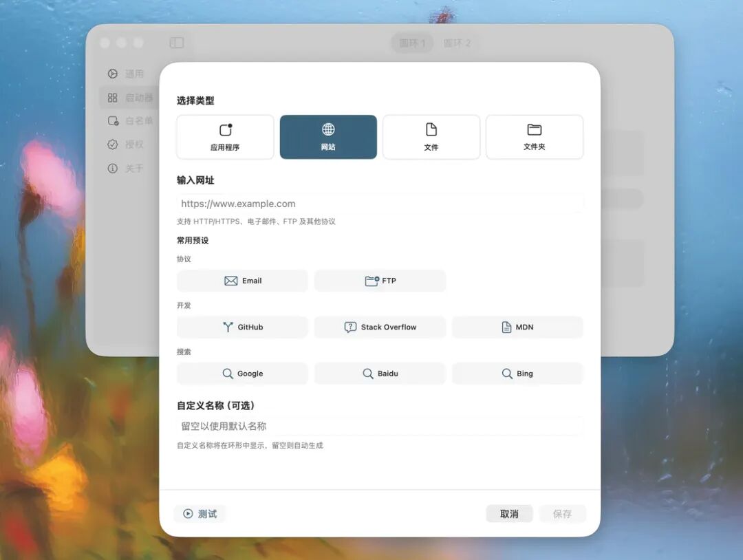Switch to the 圆环 1 tab behind the dialog
This screenshot has width=743, height=560.
coord(412,43)
